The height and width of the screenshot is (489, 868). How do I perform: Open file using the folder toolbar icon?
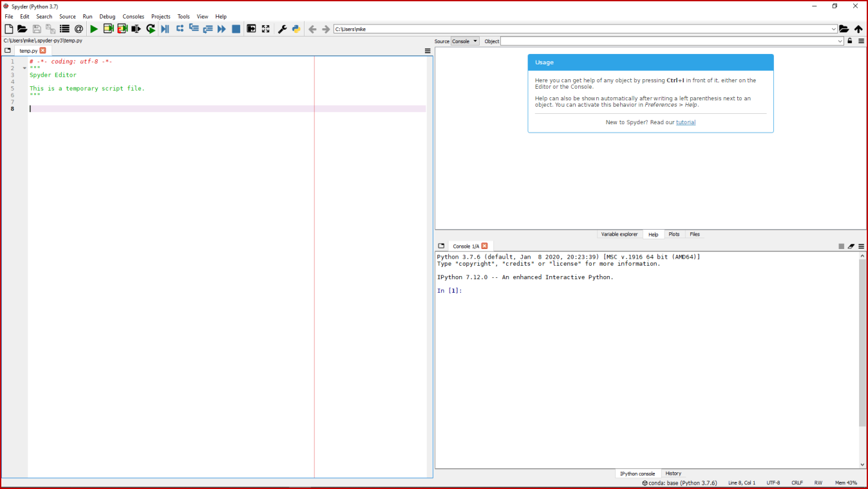pyautogui.click(x=22, y=29)
